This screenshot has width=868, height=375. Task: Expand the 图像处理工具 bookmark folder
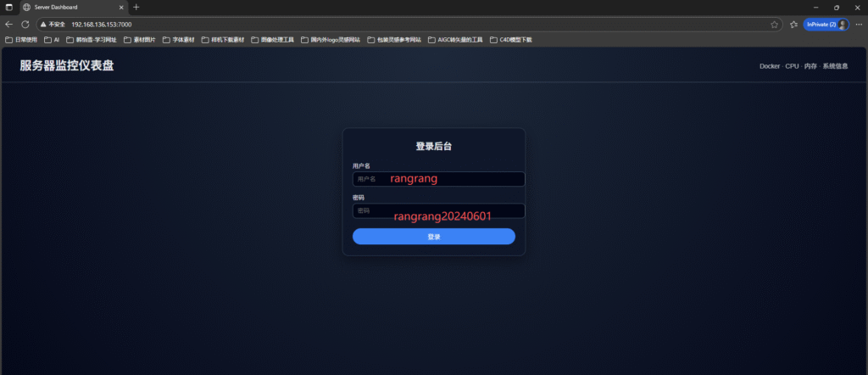point(272,39)
